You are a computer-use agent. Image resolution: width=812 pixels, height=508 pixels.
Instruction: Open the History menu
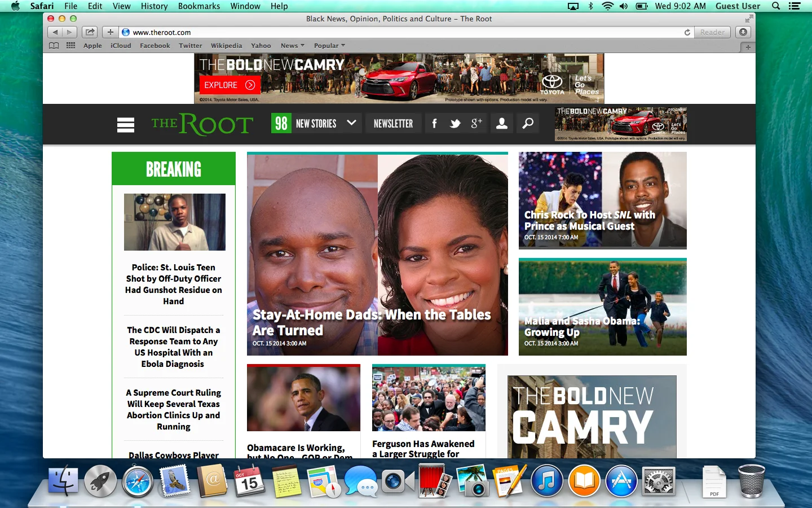[154, 6]
